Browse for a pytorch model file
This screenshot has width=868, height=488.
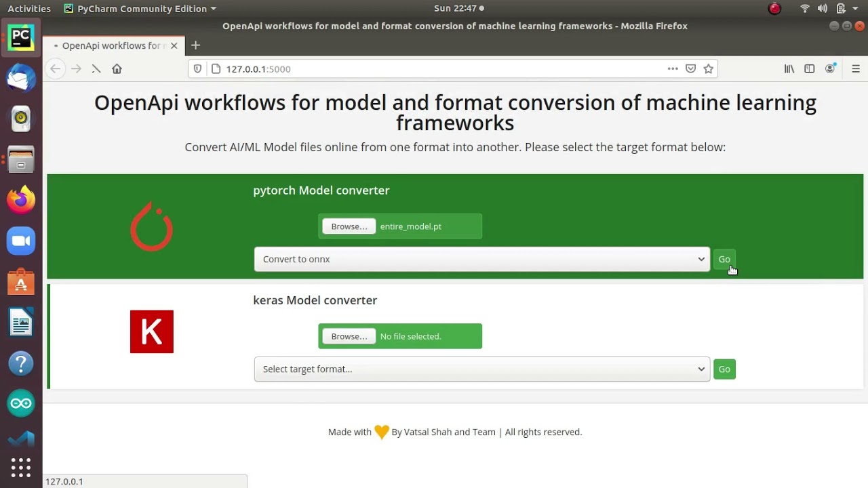point(349,226)
